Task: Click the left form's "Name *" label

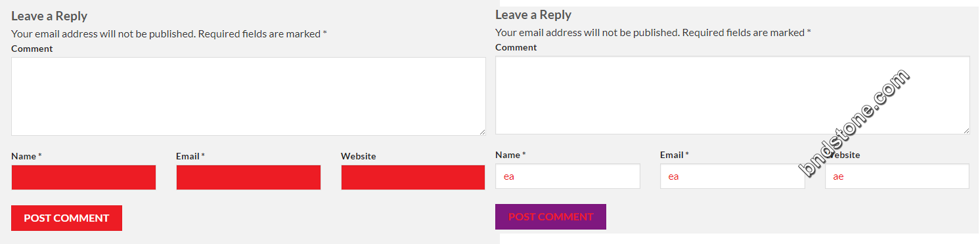Action: tap(26, 156)
